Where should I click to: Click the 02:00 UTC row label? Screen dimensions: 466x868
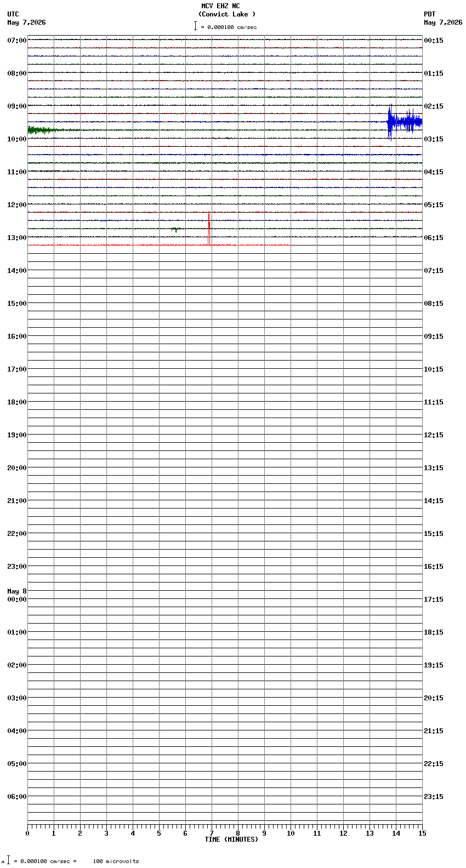17,665
